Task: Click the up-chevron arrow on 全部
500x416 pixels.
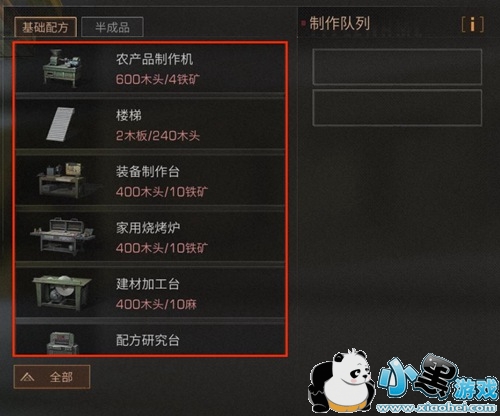Action: pyautogui.click(x=27, y=377)
